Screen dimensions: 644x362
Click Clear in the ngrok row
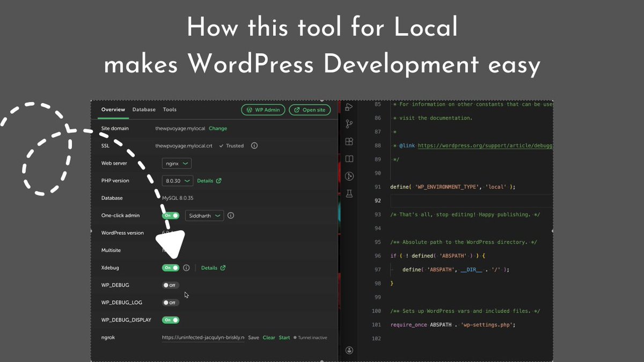coord(269,337)
